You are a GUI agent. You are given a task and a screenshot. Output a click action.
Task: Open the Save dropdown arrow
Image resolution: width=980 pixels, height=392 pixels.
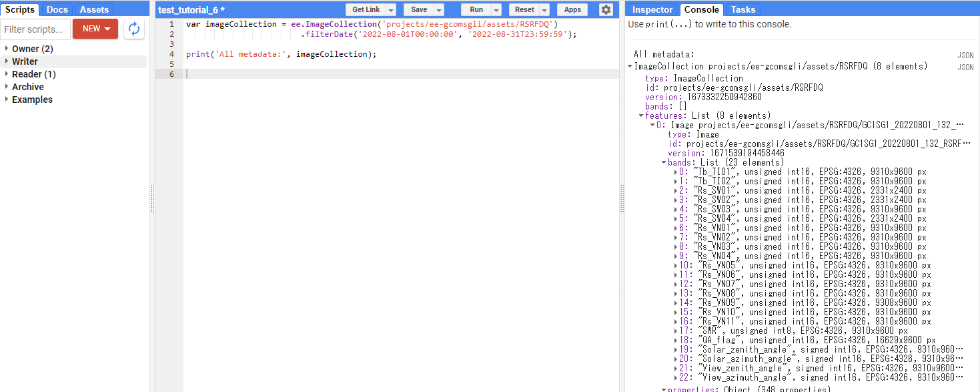(438, 10)
